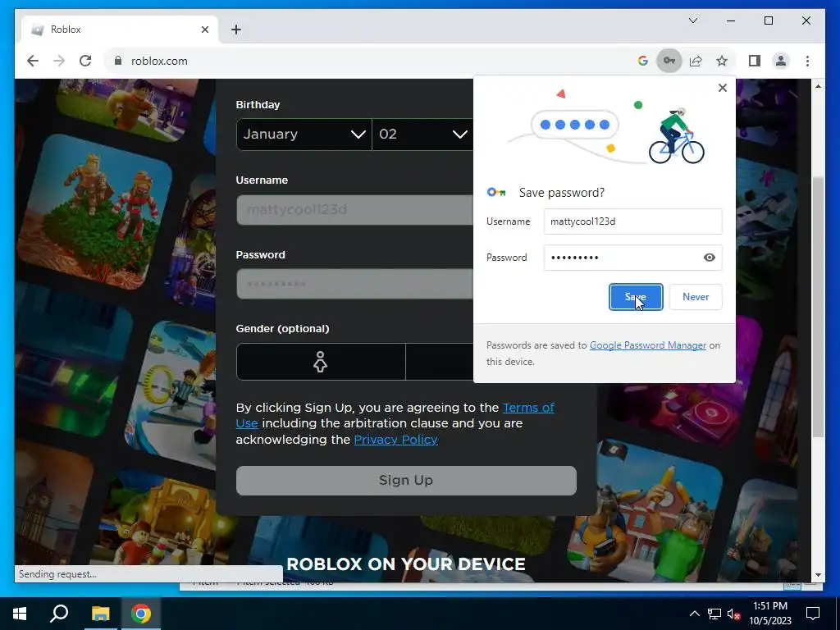This screenshot has height=630, width=840.
Task: Select the Roblox browser tab
Action: pos(119,30)
